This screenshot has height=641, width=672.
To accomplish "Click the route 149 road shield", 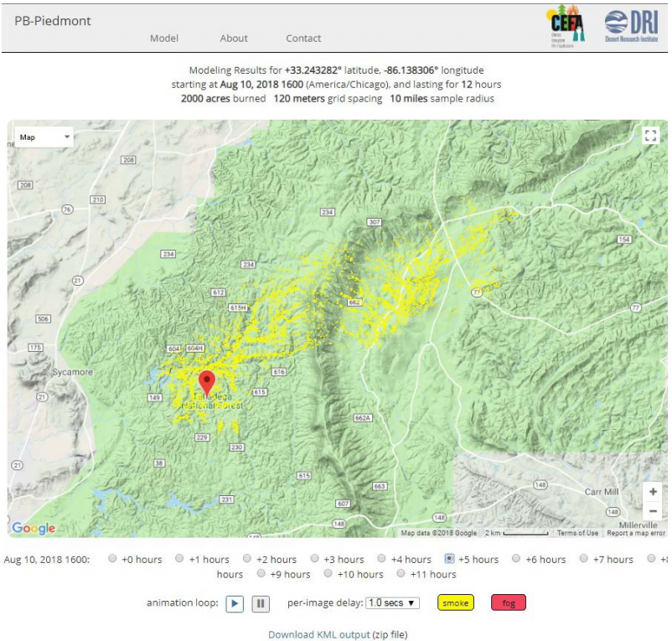I will 154,398.
